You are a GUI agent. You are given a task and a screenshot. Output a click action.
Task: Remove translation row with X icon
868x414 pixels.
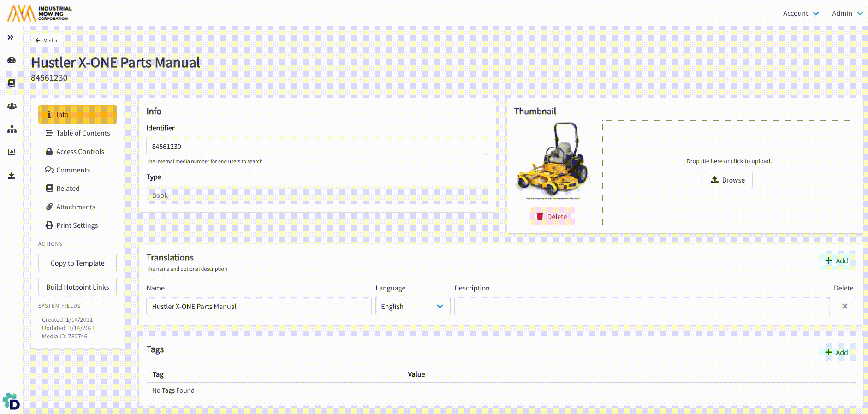click(844, 306)
